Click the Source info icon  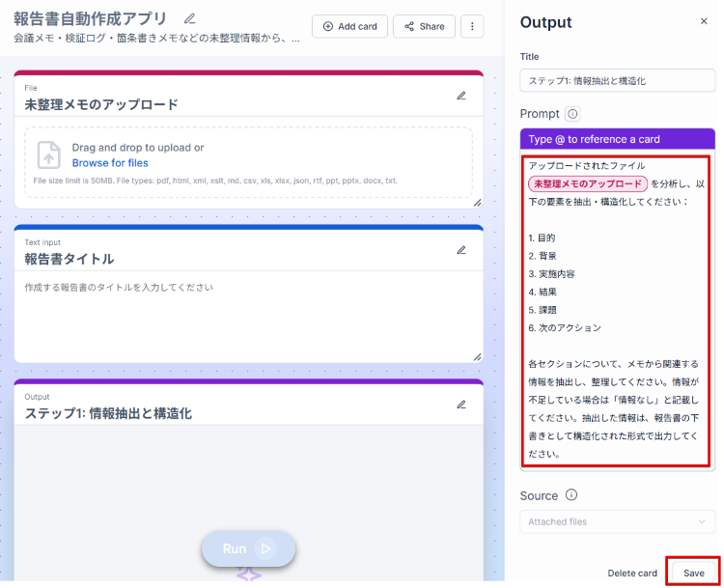click(571, 495)
